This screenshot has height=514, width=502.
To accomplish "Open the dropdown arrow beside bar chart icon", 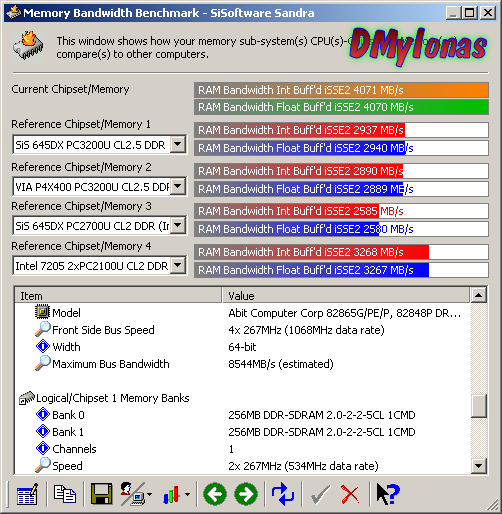I will 188,494.
